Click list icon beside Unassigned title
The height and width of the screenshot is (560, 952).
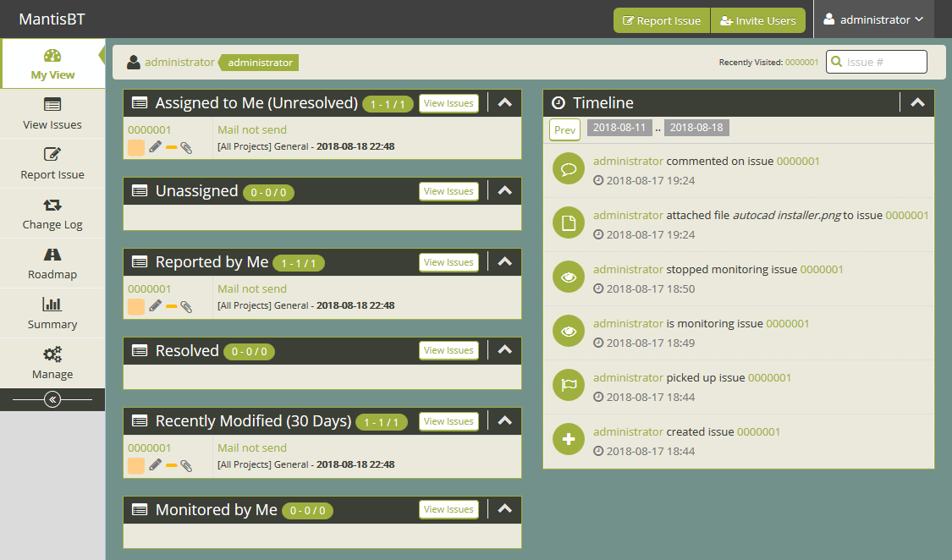point(140,191)
